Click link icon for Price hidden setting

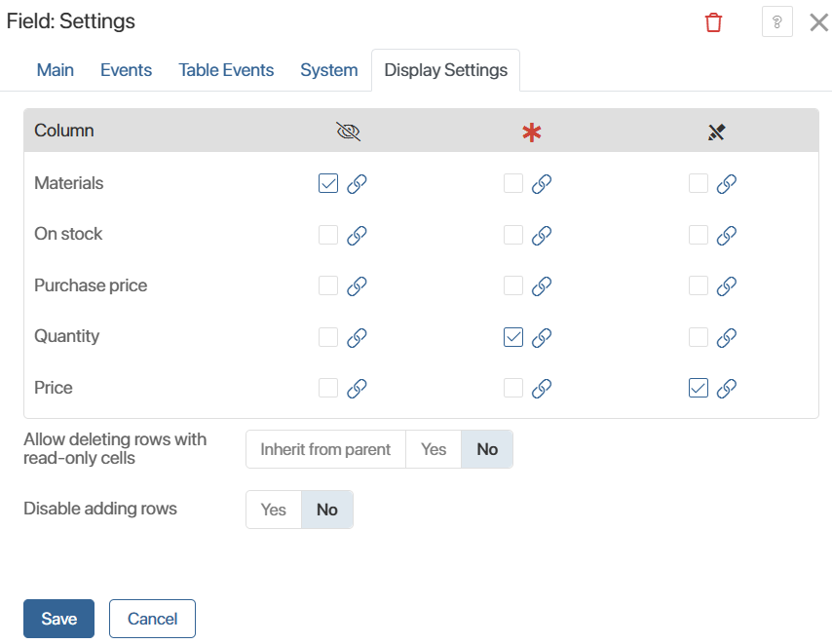357,389
